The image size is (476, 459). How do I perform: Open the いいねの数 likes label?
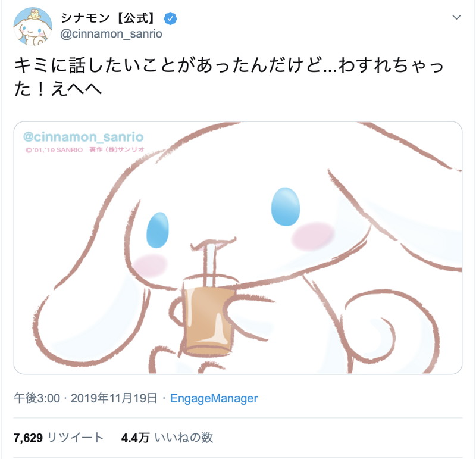(184, 438)
